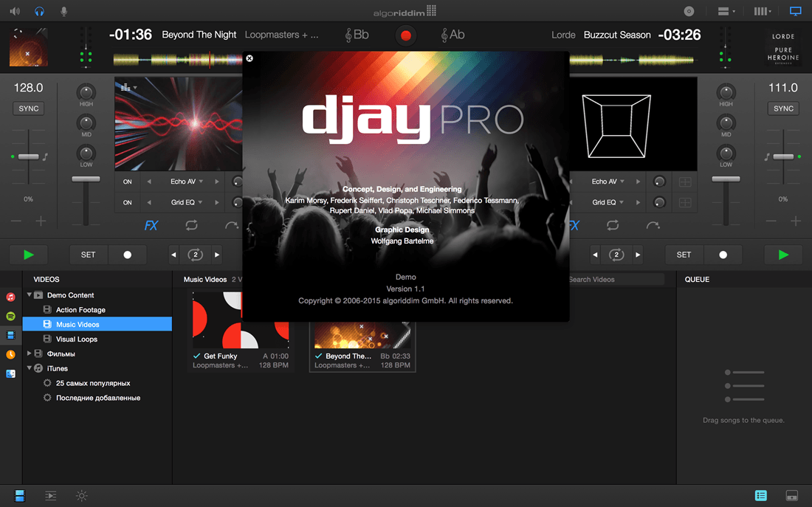Open the Grid EQ dropdown on right deck
This screenshot has height=507, width=812.
coord(608,202)
